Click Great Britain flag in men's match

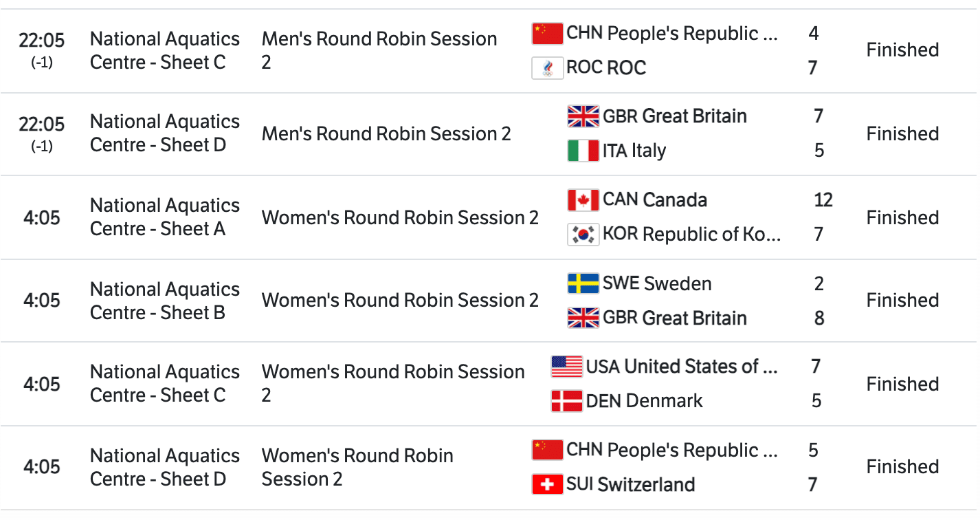coord(583,116)
